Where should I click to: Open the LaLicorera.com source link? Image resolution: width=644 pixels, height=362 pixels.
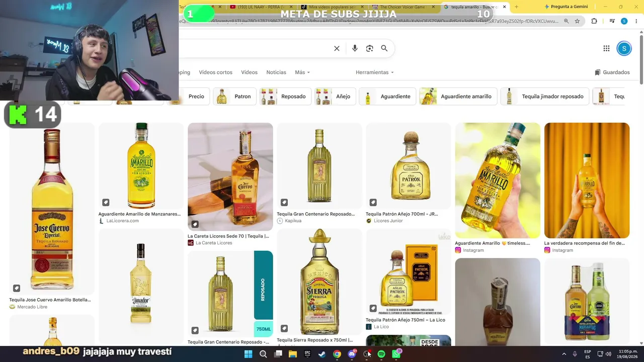pos(119,221)
